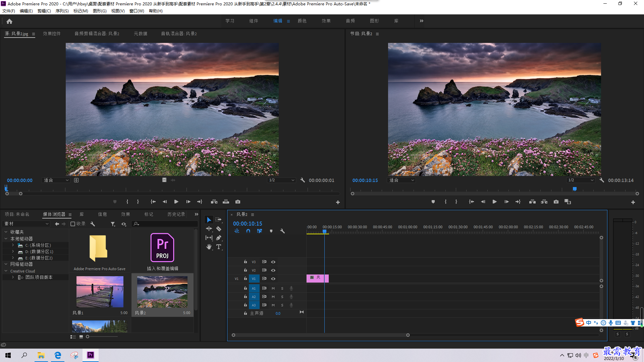The height and width of the screenshot is (362, 644).
Task: Open timeline display settings wrench
Action: point(282,231)
